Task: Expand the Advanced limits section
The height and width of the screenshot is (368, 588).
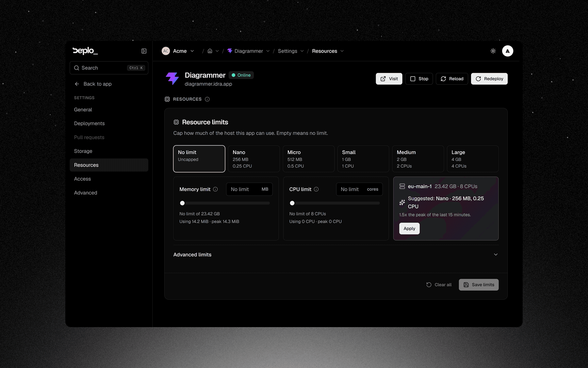Action: tap(336, 255)
